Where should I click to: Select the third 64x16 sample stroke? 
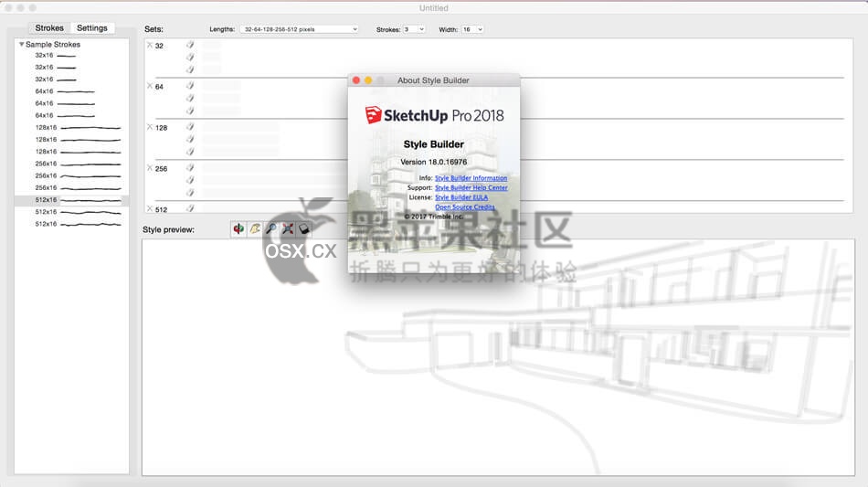tap(71, 116)
